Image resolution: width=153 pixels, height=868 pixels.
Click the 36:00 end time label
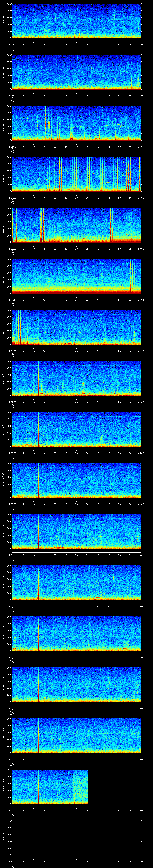point(141,606)
